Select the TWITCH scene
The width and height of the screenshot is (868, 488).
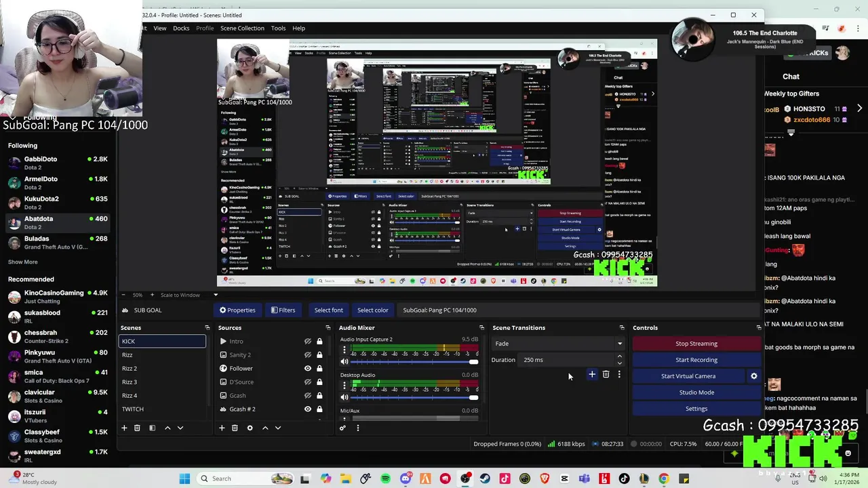point(162,409)
